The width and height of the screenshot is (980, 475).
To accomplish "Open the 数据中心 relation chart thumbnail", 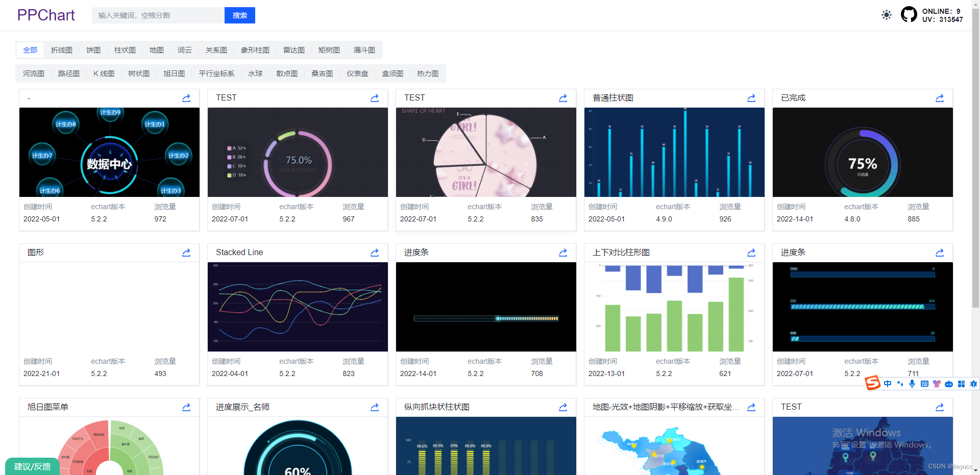I will pyautogui.click(x=109, y=152).
